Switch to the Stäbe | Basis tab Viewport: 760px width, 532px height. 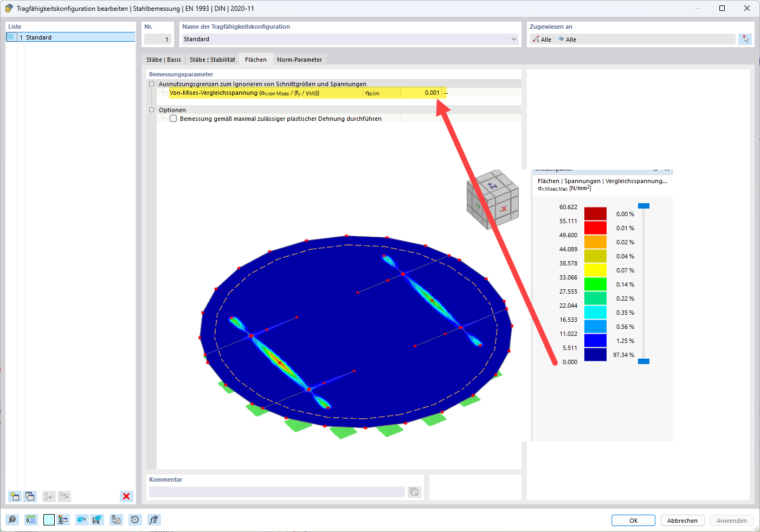coord(164,60)
